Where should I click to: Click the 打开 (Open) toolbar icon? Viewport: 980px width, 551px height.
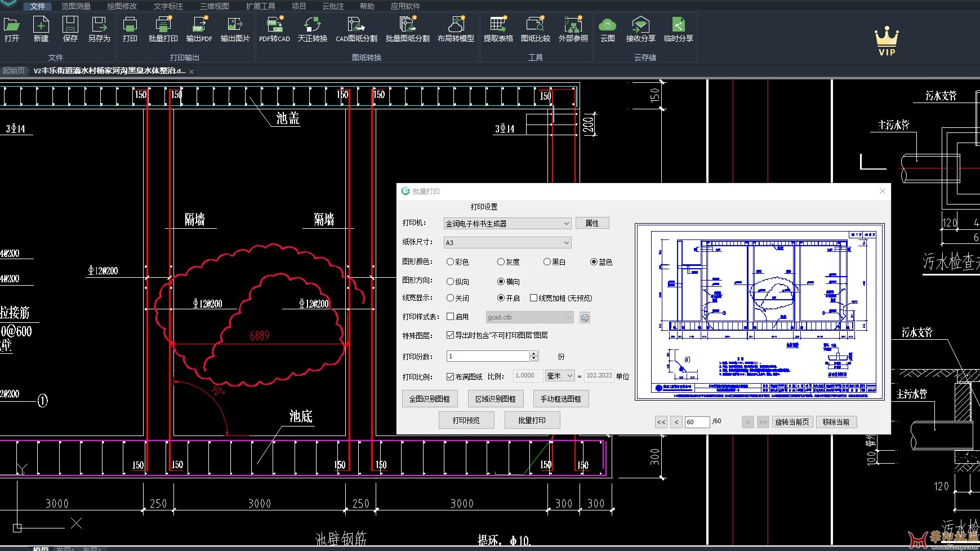pos(12,29)
